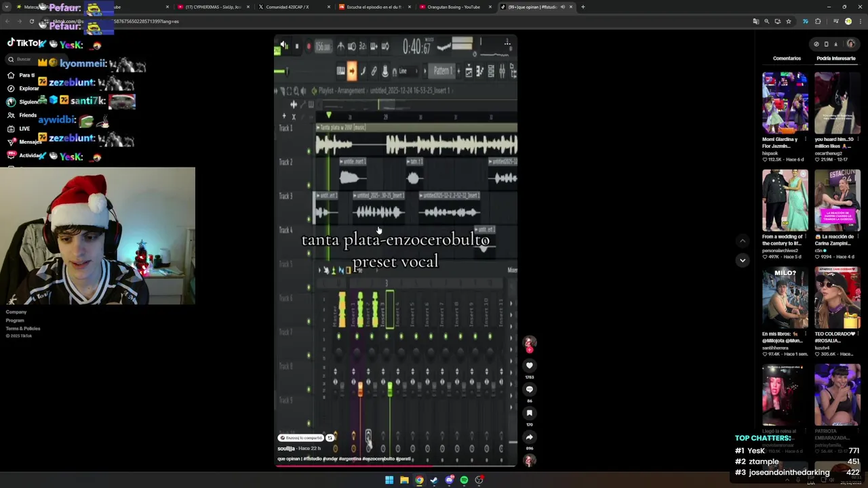
Task: Open you heard him 10 million likes video
Action: [x=837, y=102]
